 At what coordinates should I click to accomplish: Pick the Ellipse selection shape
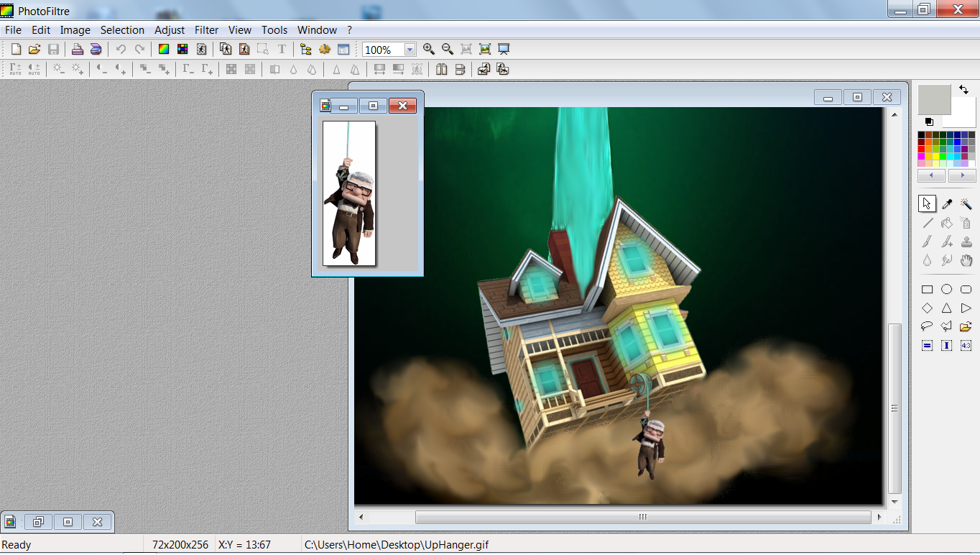pyautogui.click(x=947, y=290)
